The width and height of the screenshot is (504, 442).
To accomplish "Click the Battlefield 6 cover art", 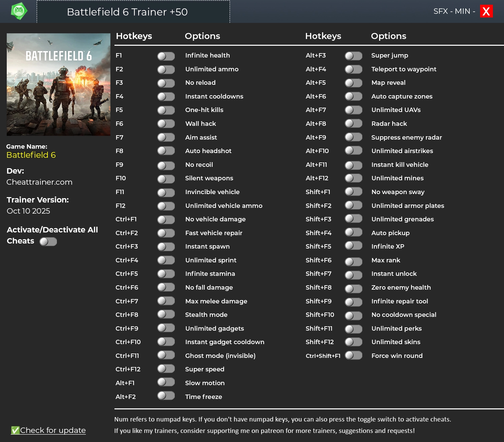I will pos(59,84).
